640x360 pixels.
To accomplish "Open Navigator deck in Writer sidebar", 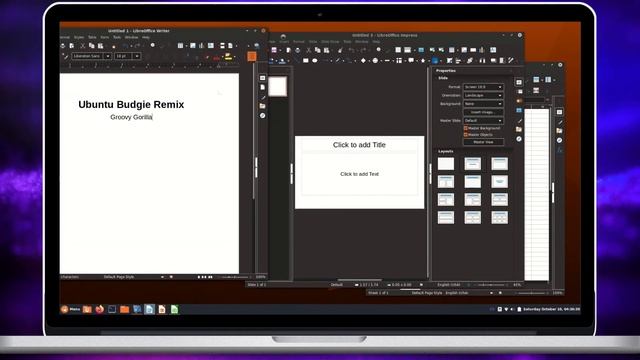I will coord(262,116).
